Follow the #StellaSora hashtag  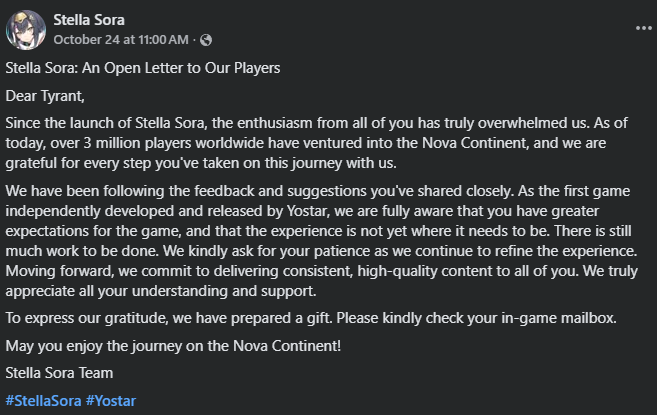43,401
